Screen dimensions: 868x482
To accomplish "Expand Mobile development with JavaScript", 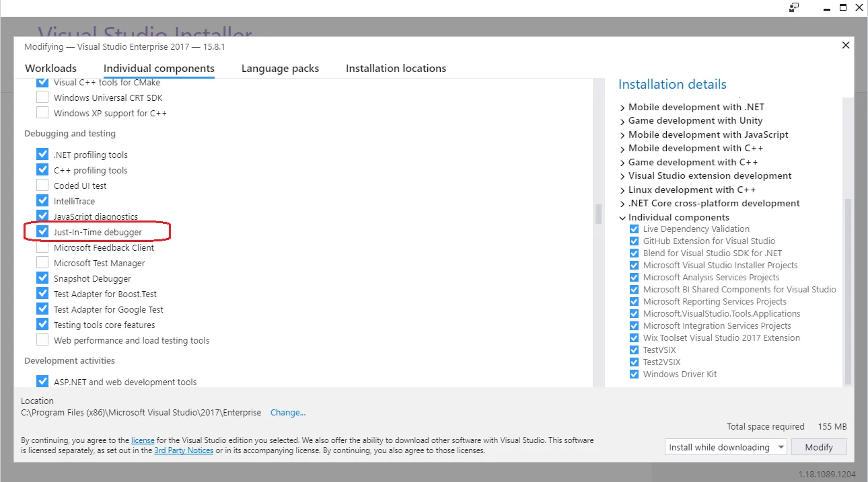I will pos(622,134).
